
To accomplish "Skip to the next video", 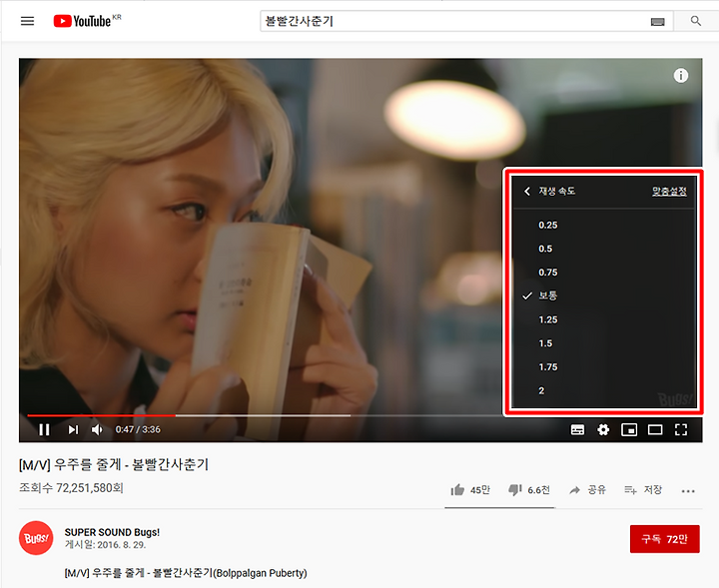I will pos(73,429).
